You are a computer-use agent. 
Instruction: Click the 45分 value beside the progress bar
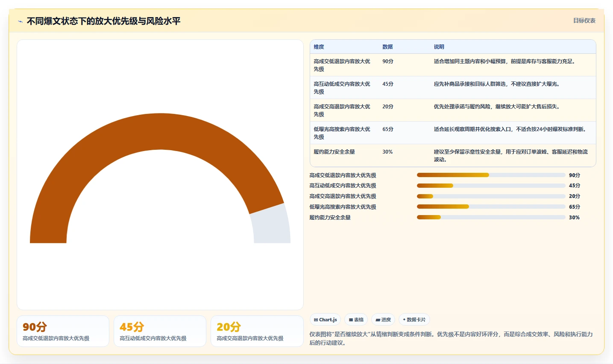point(575,186)
